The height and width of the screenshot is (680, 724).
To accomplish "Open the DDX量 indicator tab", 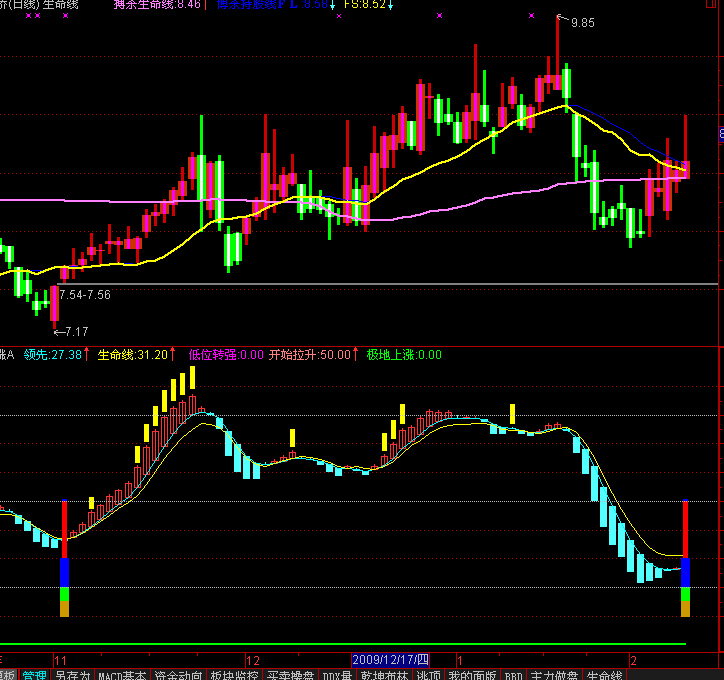I will (337, 675).
